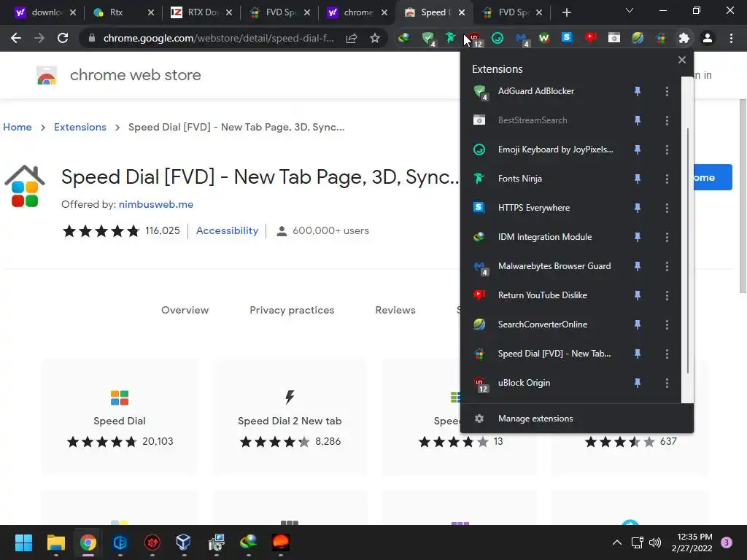Click the HTTPS Everywhere toolbar icon
The image size is (747, 560).
tap(567, 37)
